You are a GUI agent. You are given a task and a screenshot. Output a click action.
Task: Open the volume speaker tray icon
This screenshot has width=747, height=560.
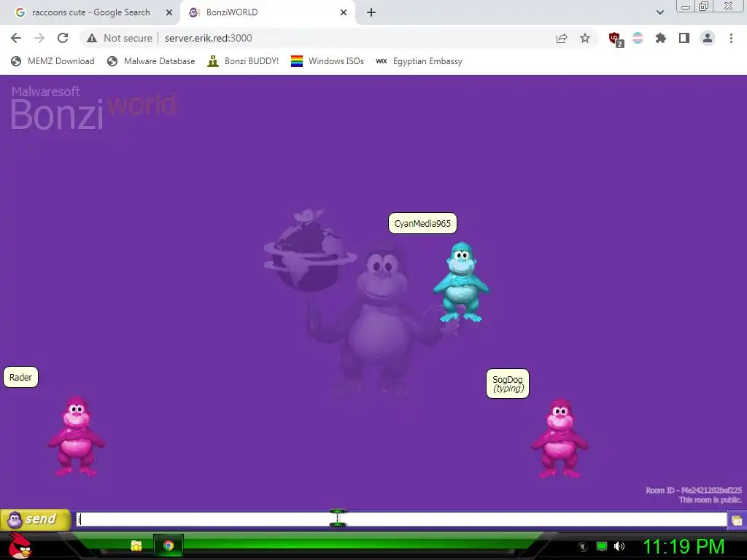[x=619, y=546]
